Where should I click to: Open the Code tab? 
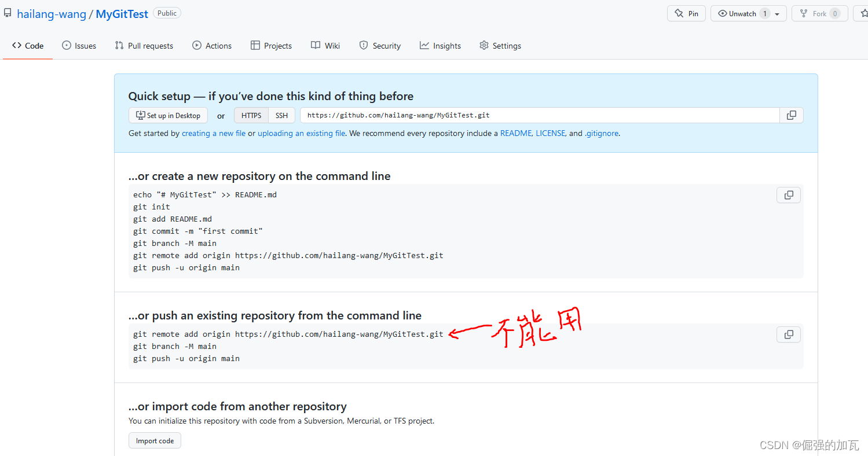pos(28,46)
